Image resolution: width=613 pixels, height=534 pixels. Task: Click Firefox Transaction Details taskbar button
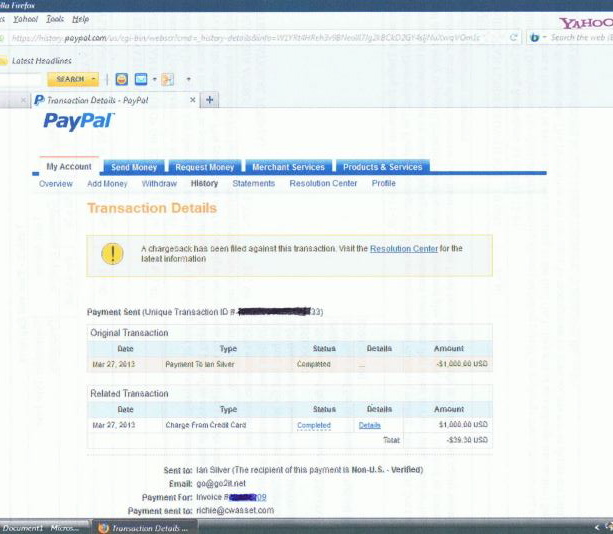coord(145,528)
